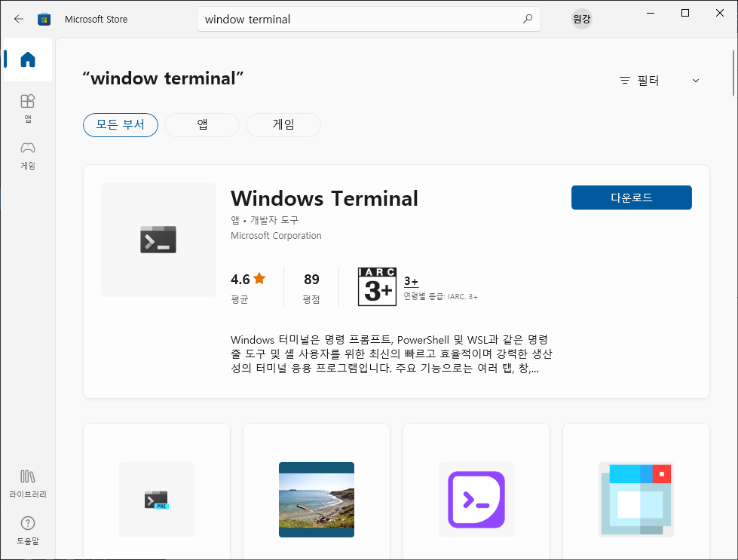Open the 앱 (Apps) sidebar section
This screenshot has height=560, width=738.
(x=28, y=109)
